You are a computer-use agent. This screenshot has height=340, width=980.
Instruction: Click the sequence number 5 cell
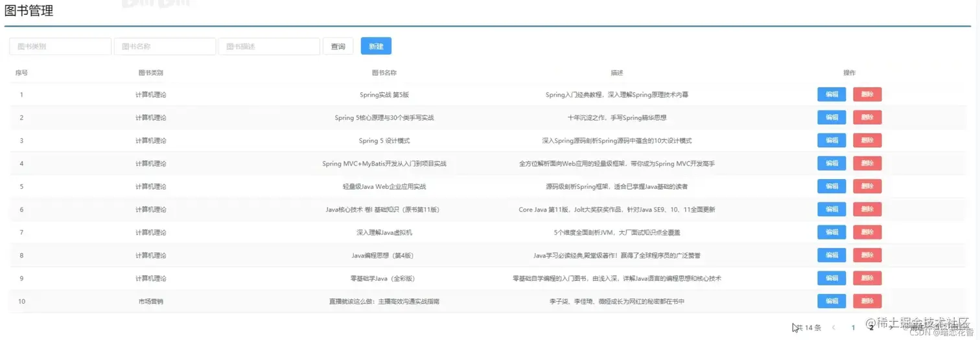click(21, 187)
